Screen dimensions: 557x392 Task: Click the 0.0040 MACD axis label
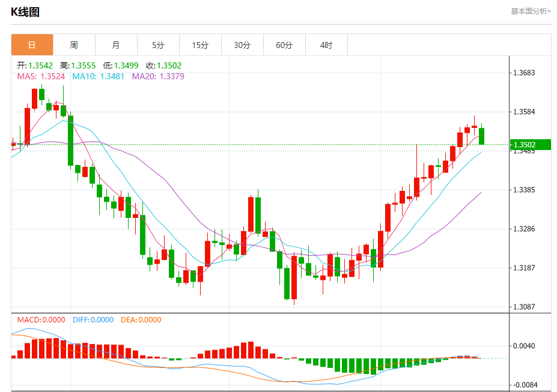(x=524, y=346)
